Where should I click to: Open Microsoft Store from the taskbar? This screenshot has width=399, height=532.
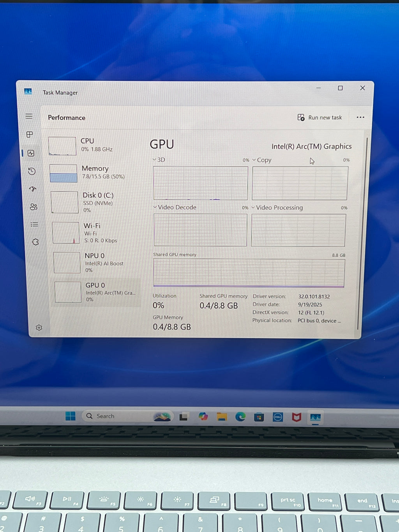259,417
